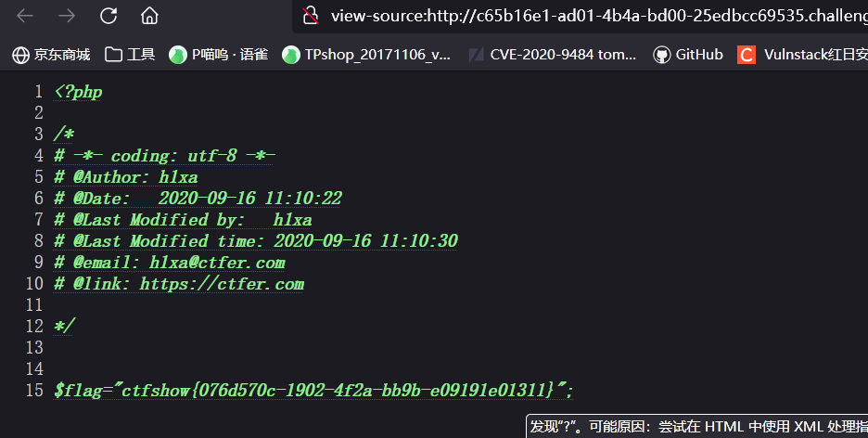Click line number 10 in the gutter
868x438 pixels.
pos(34,284)
